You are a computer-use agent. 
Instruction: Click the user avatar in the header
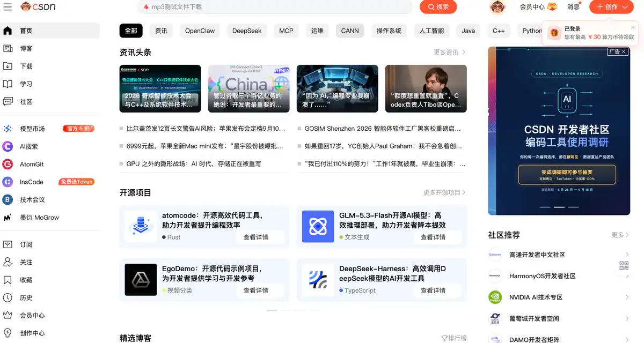pos(497,7)
